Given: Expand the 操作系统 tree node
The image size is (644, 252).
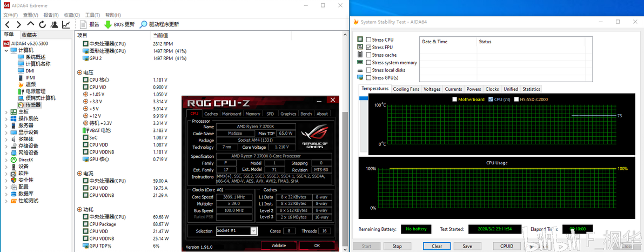Looking at the screenshot, I should [6, 118].
